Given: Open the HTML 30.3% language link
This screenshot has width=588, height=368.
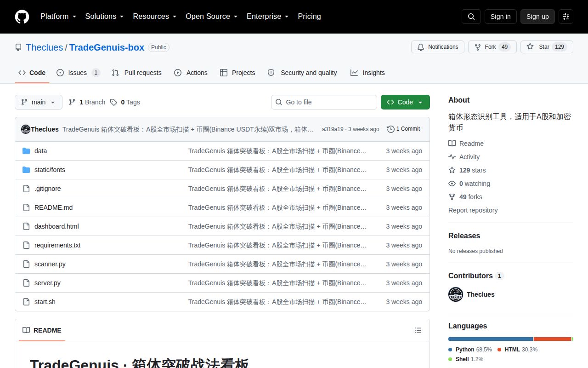Looking at the screenshot, I should (517, 350).
